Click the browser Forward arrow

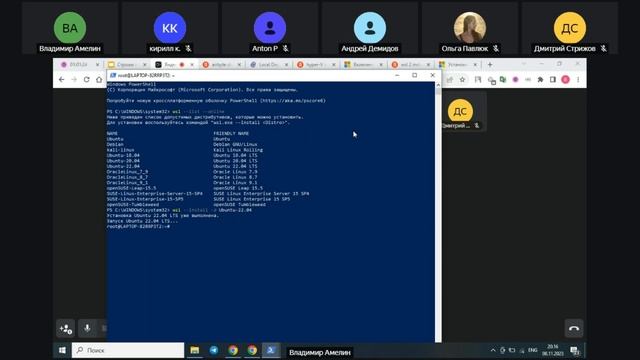[74, 80]
